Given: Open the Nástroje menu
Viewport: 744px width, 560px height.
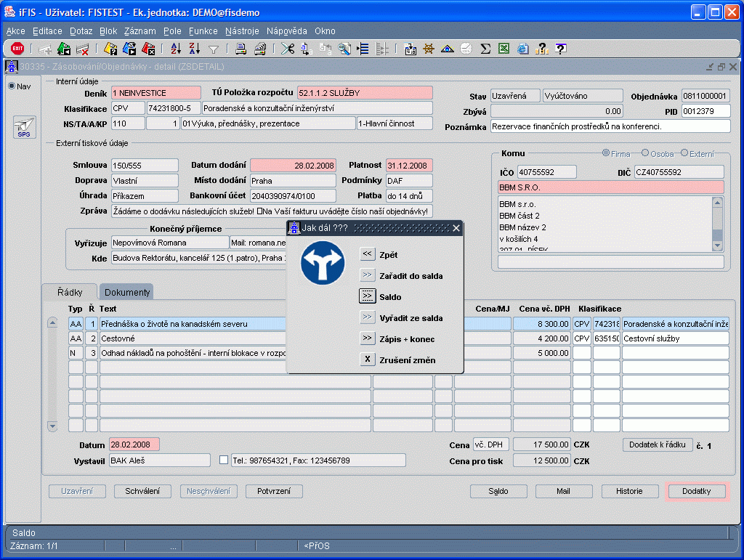Looking at the screenshot, I should (x=242, y=31).
